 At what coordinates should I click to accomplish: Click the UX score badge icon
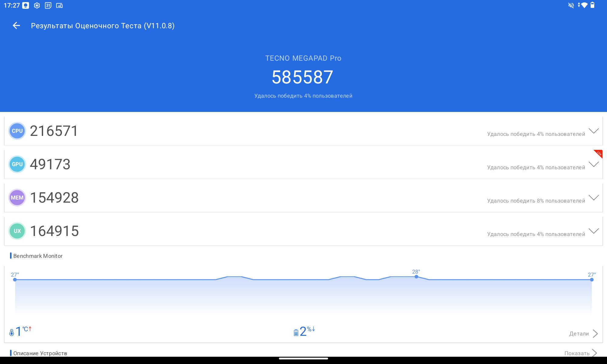[x=17, y=231]
